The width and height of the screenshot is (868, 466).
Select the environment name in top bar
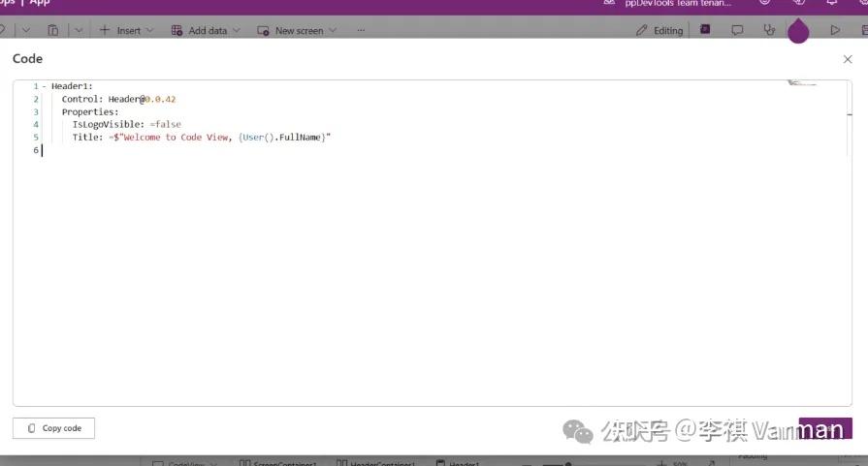pos(678,3)
